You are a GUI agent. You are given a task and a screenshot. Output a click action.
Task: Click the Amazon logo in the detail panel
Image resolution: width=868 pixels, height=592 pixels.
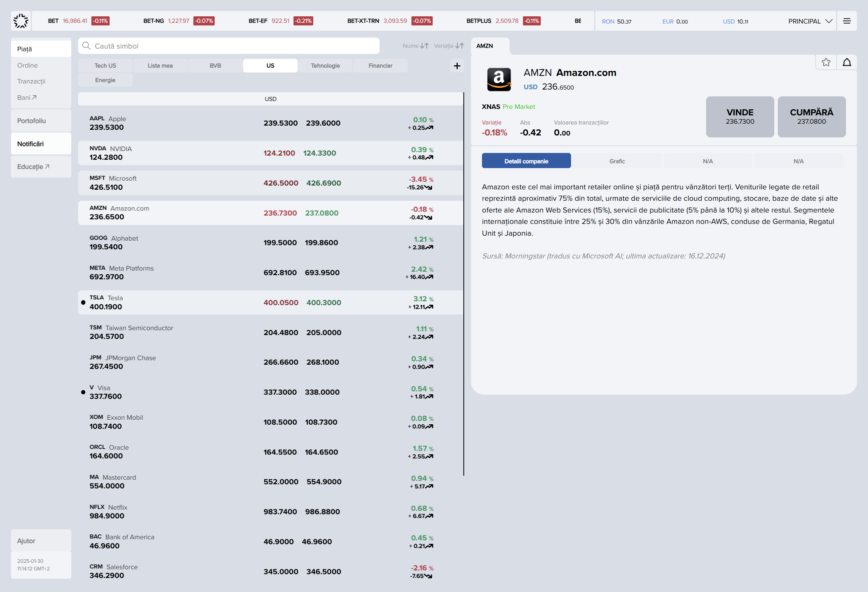pyautogui.click(x=499, y=79)
